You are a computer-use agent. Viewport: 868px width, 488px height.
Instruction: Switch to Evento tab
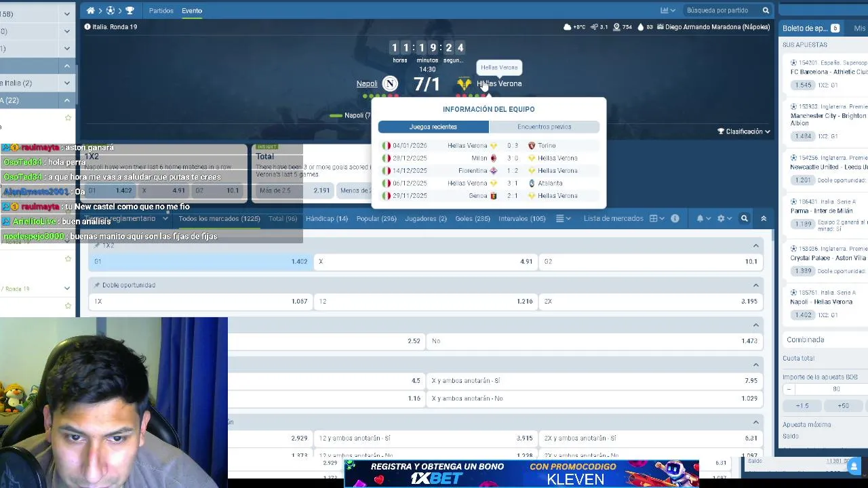(192, 11)
